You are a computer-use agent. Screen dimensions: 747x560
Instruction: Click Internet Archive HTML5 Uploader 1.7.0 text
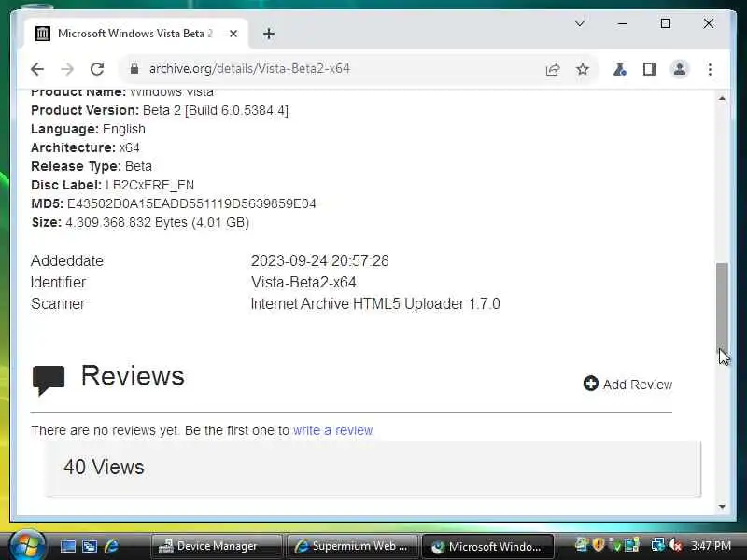(x=375, y=304)
